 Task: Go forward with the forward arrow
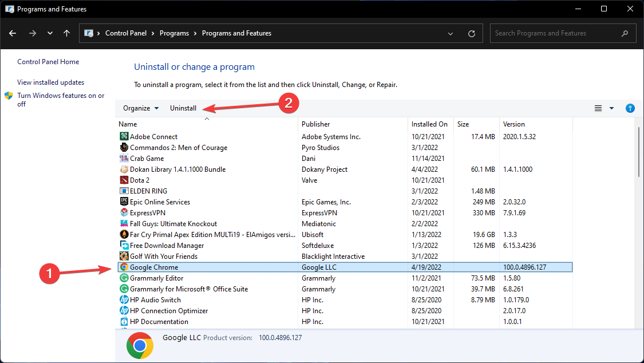pos(33,33)
